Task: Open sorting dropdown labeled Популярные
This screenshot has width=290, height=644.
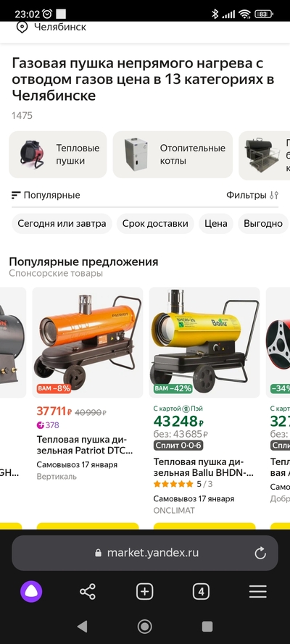Action: [x=46, y=195]
